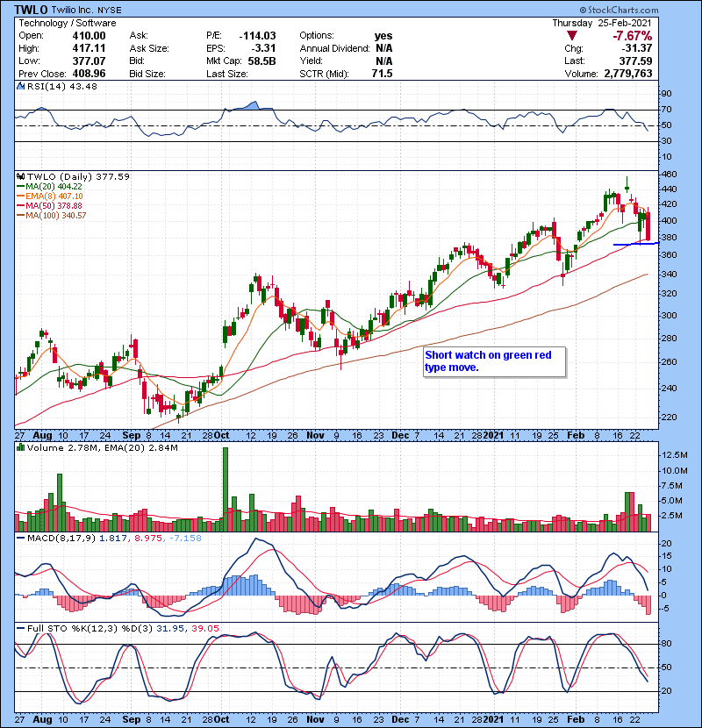Select the EMA(8) 407.10 legend entry
The image size is (702, 728).
click(50, 196)
